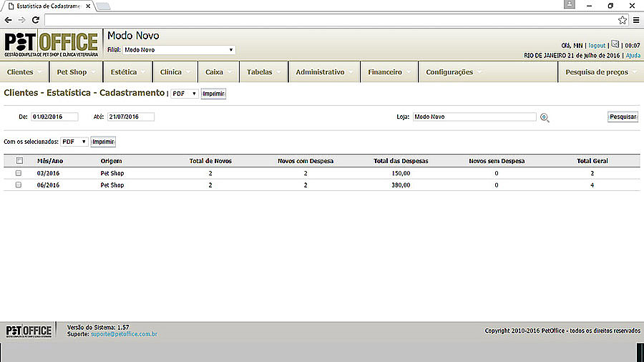Click the footer PetOffice logo
The width and height of the screenshot is (644, 362).
(x=29, y=331)
